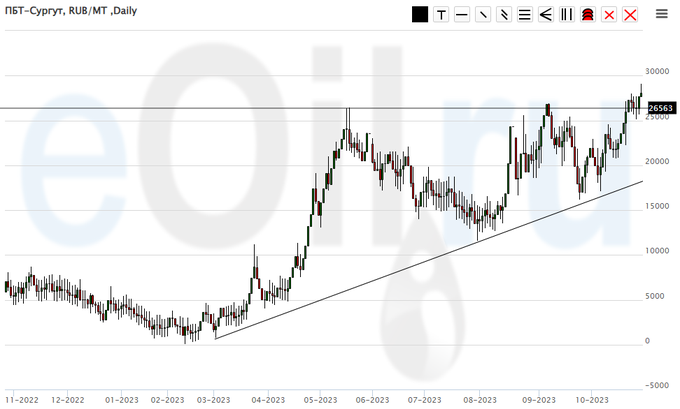
Task: Click the smaller red X delete icon
Action: click(609, 15)
